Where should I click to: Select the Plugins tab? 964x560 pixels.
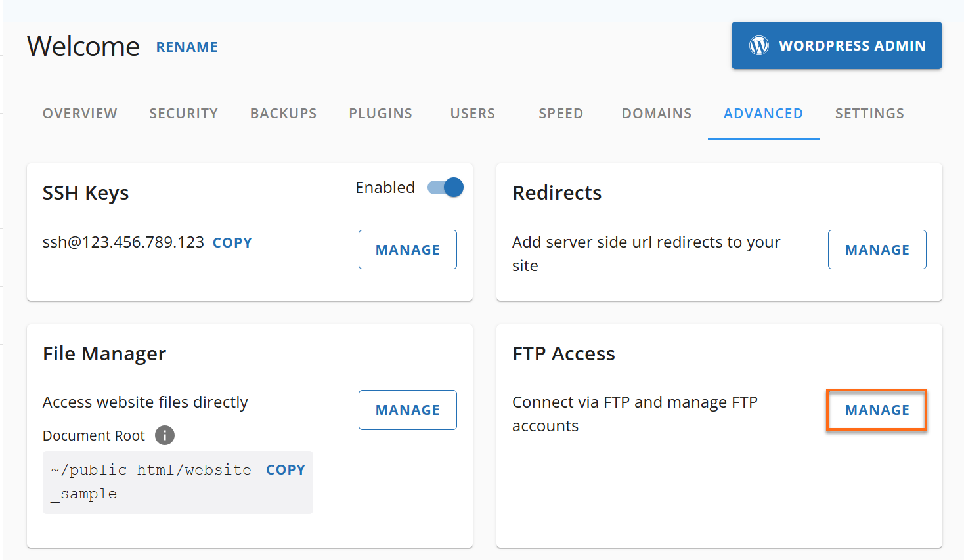pyautogui.click(x=381, y=114)
